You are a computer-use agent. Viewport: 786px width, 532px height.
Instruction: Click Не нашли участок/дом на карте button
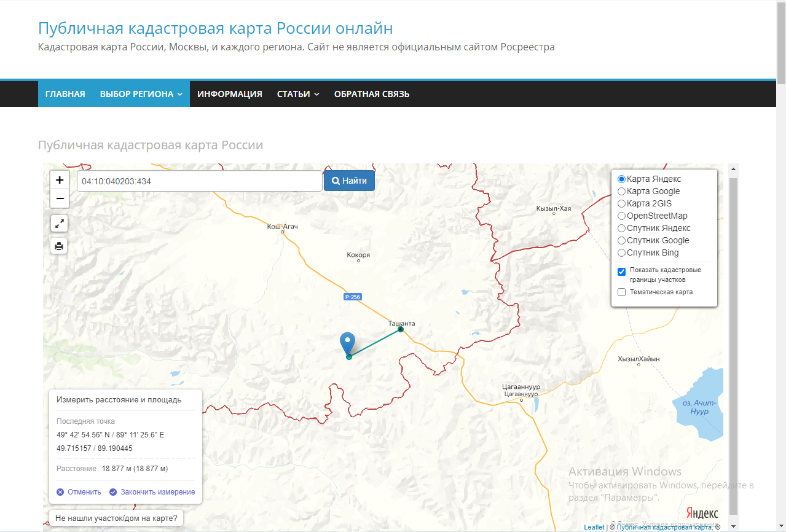click(116, 518)
